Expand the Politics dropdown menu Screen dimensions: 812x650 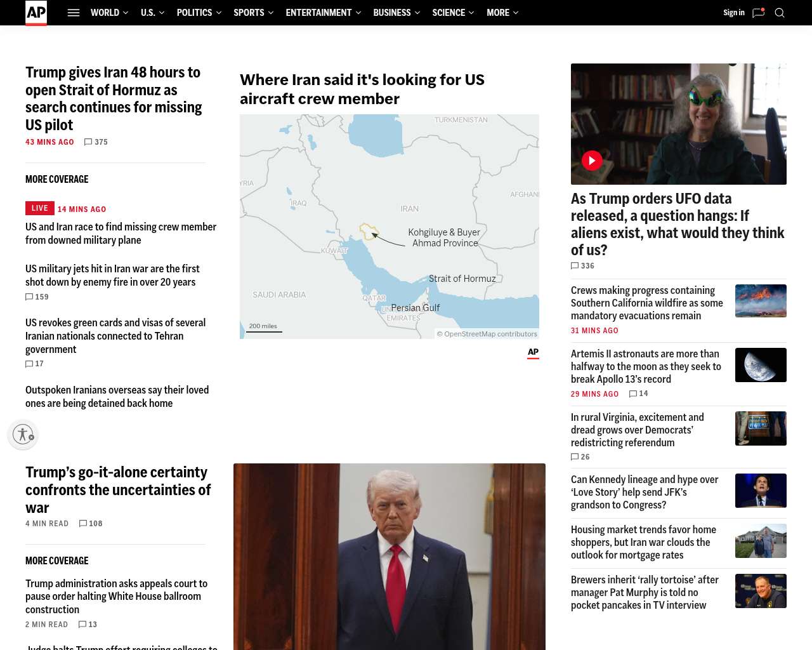click(199, 13)
